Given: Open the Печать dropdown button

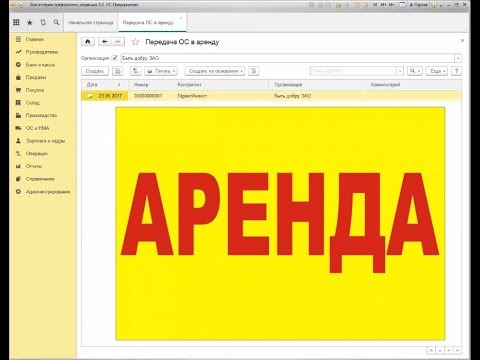Looking at the screenshot, I should 161,71.
